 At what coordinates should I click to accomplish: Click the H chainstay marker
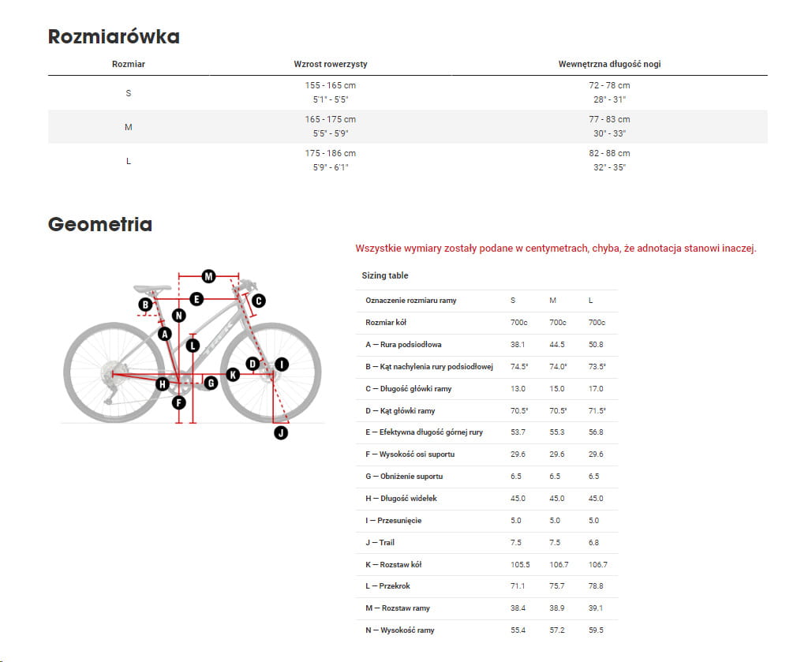click(x=163, y=384)
